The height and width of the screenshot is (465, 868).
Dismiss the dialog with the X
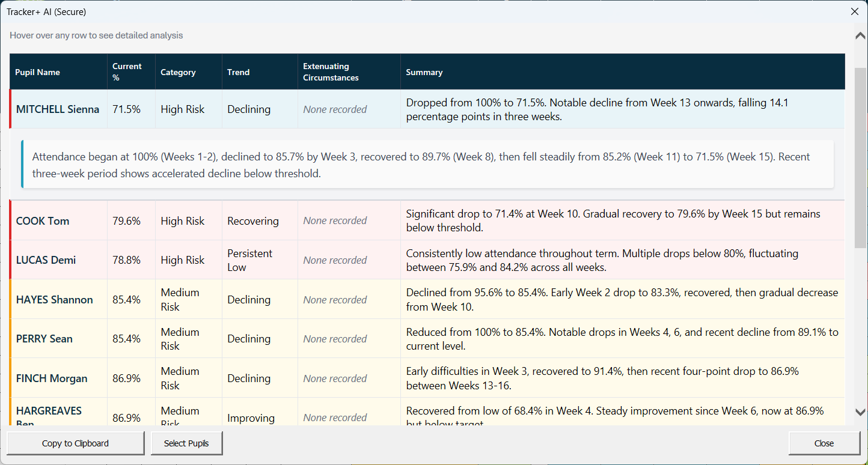(854, 11)
